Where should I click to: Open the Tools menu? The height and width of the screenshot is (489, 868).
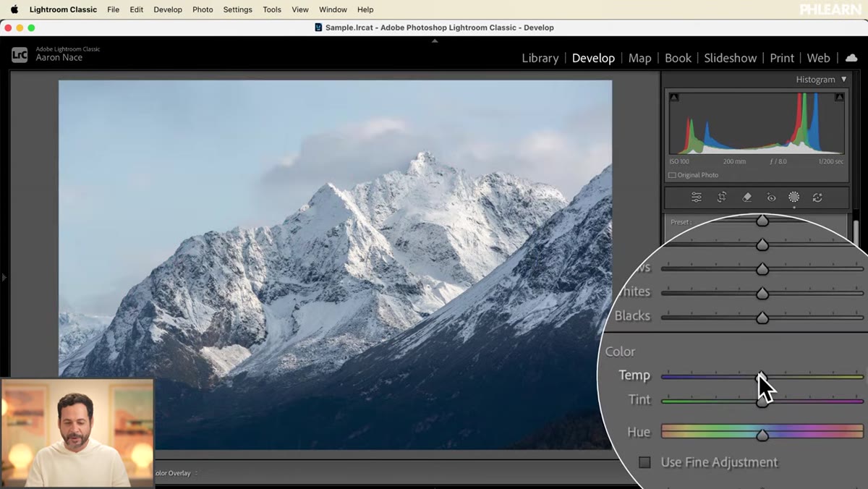tap(272, 9)
